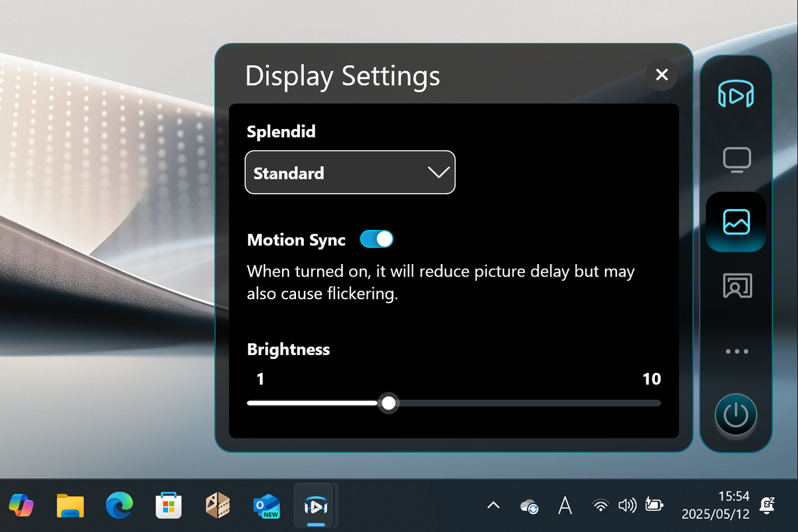Image resolution: width=798 pixels, height=532 pixels.
Task: Close the Display Settings panel
Action: 661,75
